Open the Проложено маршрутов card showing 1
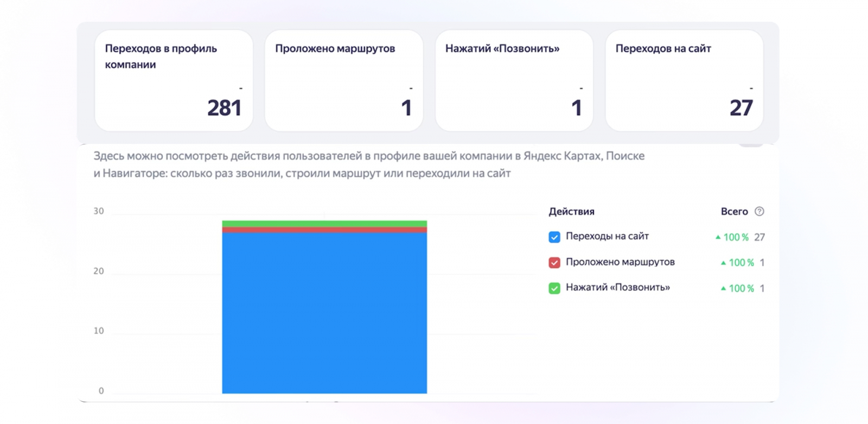868x424 pixels. pos(344,80)
